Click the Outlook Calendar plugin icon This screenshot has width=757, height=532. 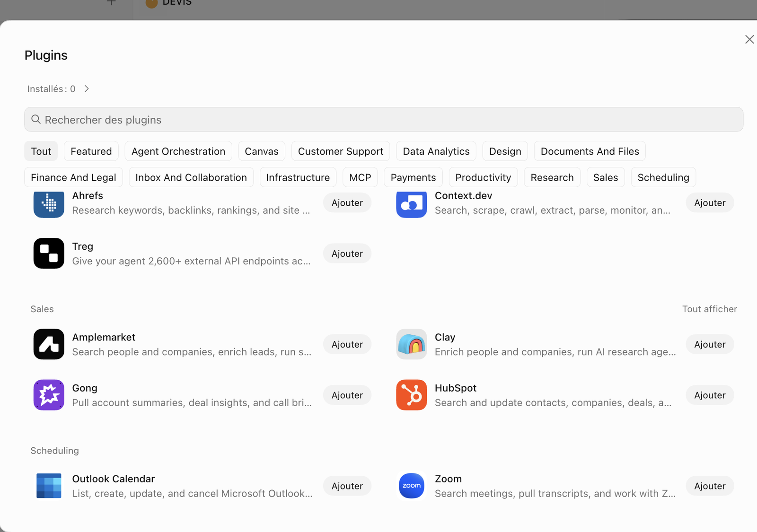[49, 486]
